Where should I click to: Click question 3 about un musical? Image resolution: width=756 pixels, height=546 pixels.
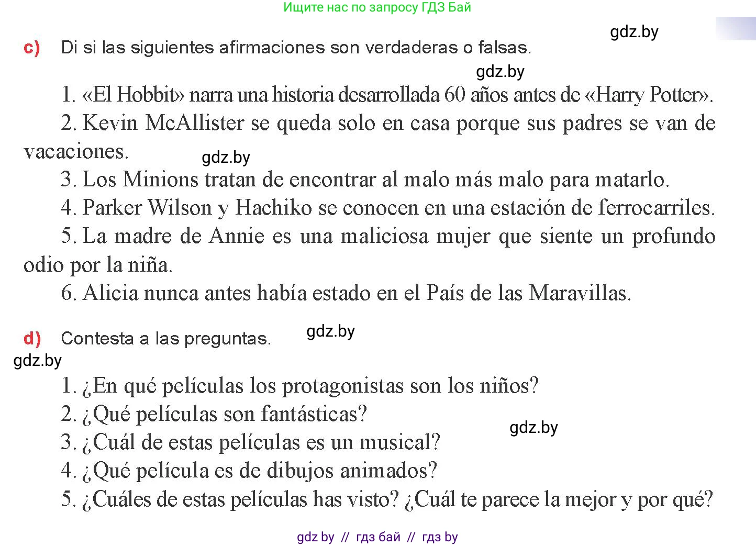pos(251,442)
